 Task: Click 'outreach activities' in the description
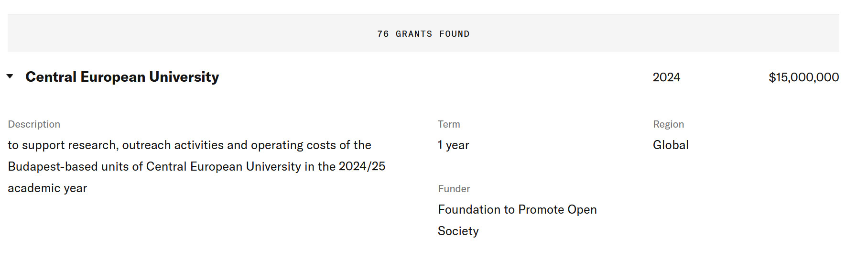173,145
